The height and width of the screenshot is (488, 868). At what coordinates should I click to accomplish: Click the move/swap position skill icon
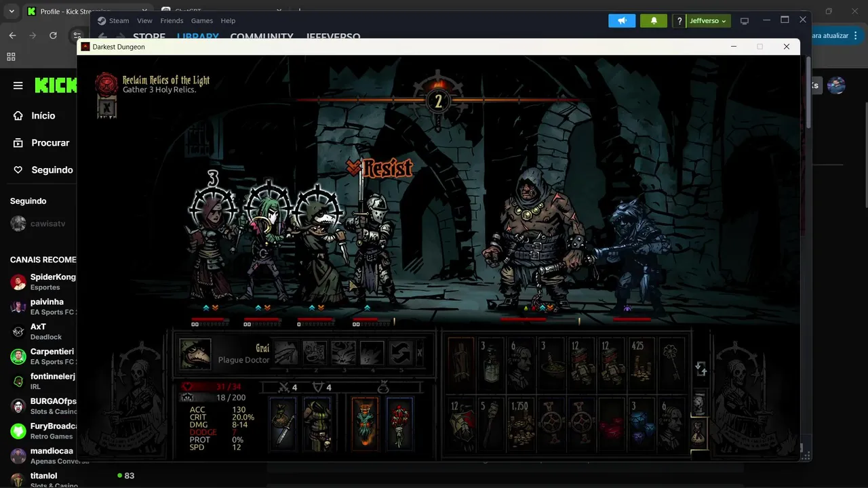(401, 352)
